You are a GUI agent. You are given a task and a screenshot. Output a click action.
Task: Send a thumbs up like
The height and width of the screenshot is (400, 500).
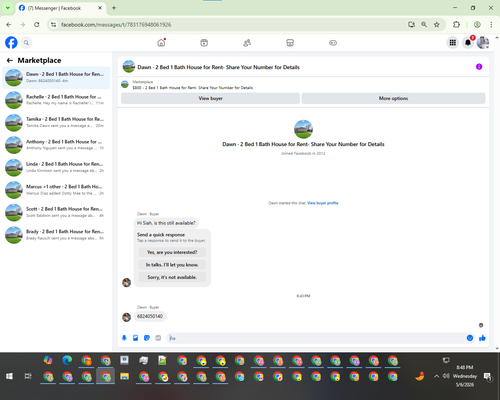pyautogui.click(x=482, y=338)
